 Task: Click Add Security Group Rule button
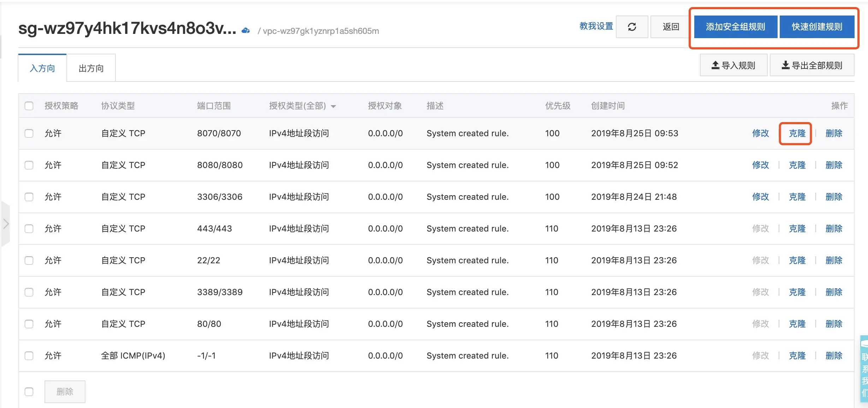click(735, 27)
